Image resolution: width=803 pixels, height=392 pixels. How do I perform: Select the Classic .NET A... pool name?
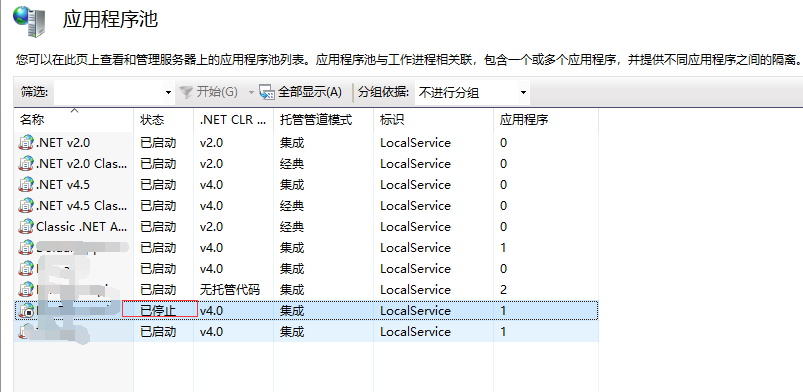[81, 227]
